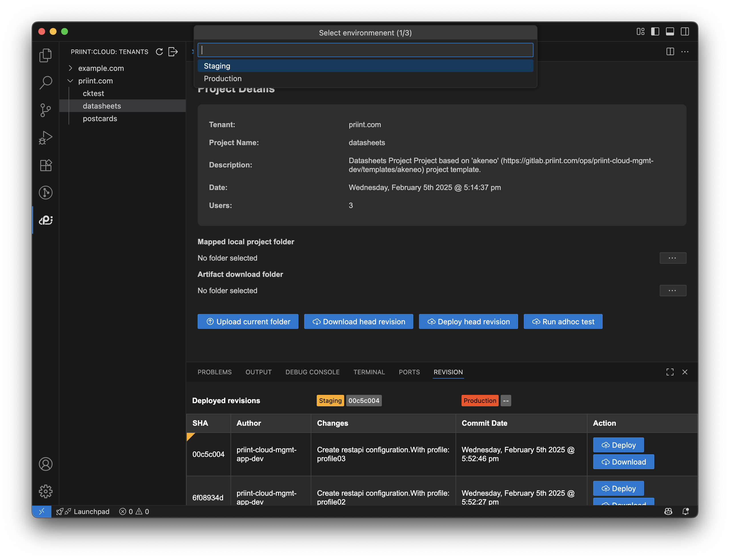730x560 pixels.
Task: Switch to the TERMINAL tab
Action: pyautogui.click(x=369, y=372)
